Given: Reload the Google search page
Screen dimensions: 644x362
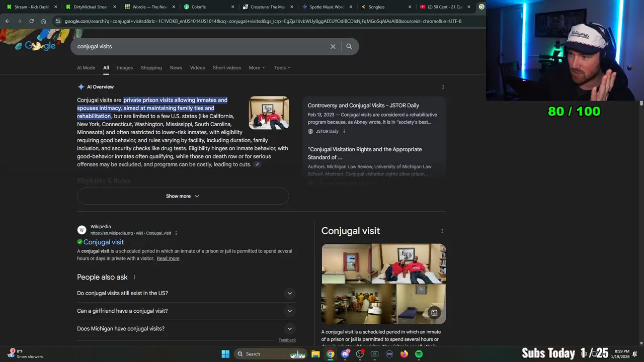Looking at the screenshot, I should (31, 21).
